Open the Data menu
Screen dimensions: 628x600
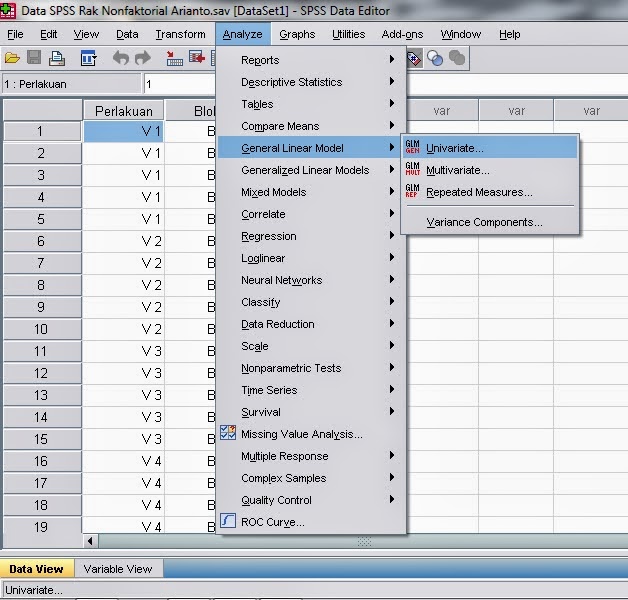click(x=127, y=34)
